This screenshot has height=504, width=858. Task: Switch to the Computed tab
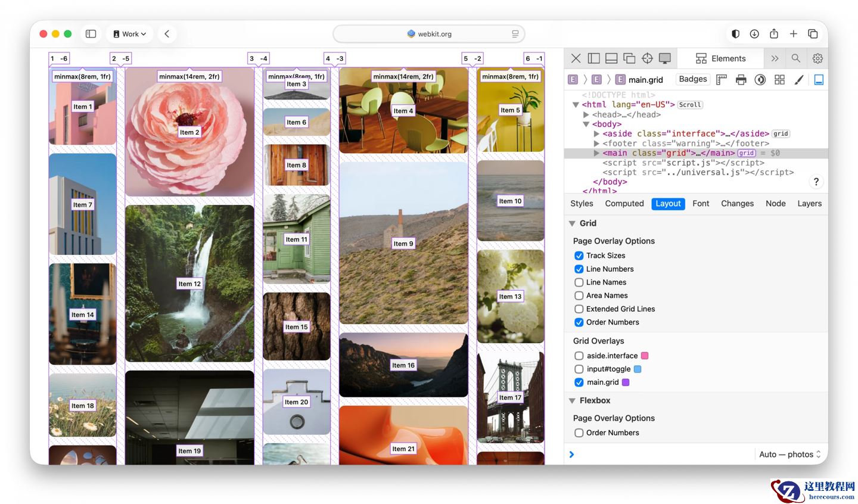click(x=624, y=204)
